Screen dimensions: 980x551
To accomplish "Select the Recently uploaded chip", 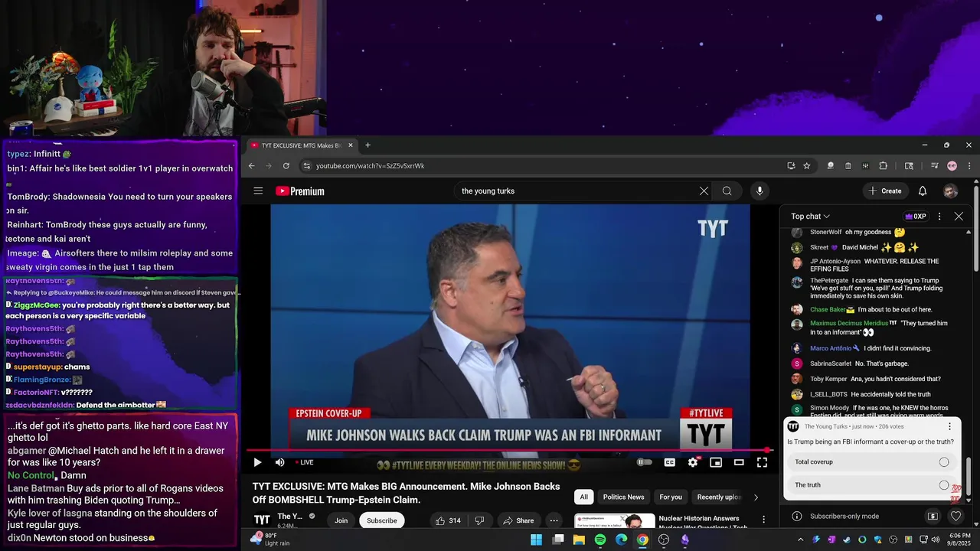I will click(718, 497).
